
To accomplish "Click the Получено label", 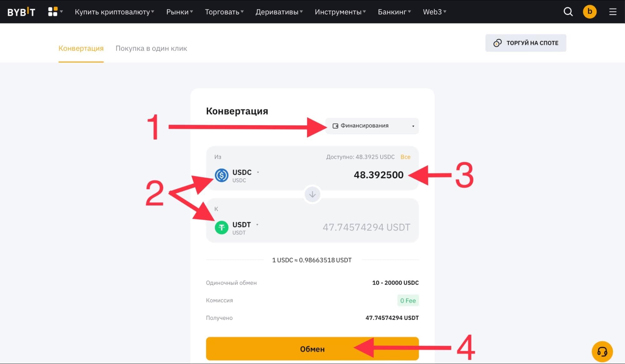I will coord(219,318).
